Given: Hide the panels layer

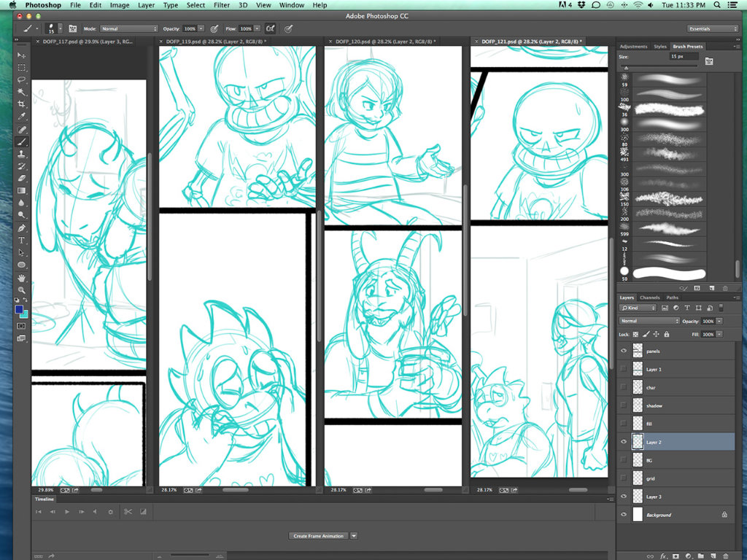Looking at the screenshot, I should [624, 351].
